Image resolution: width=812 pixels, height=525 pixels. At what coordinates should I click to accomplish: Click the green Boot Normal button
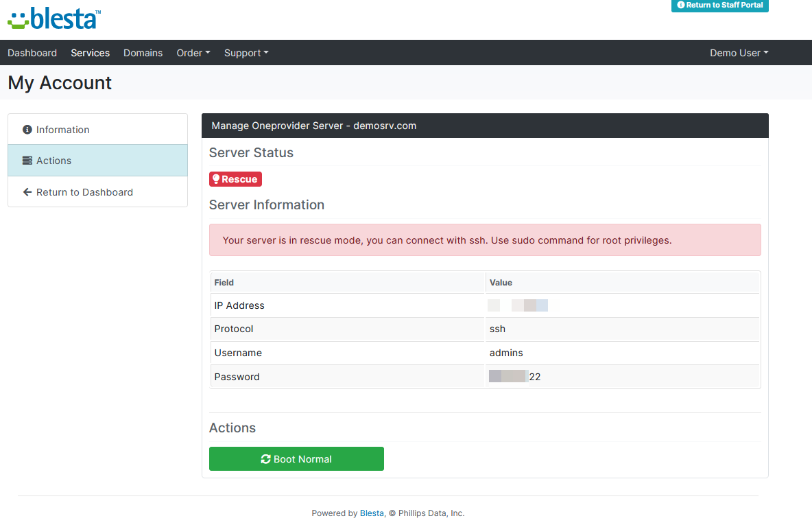[x=296, y=458]
